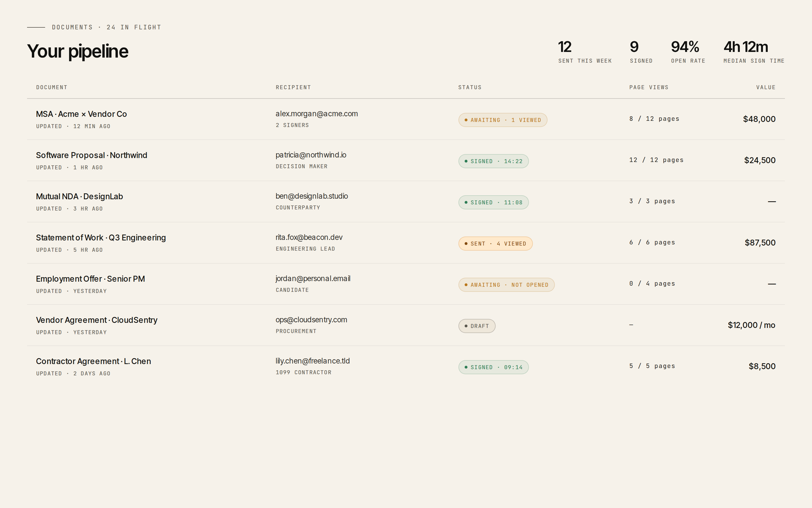
Task: Open Statement of Work · Q3 Engineering
Action: (101, 238)
